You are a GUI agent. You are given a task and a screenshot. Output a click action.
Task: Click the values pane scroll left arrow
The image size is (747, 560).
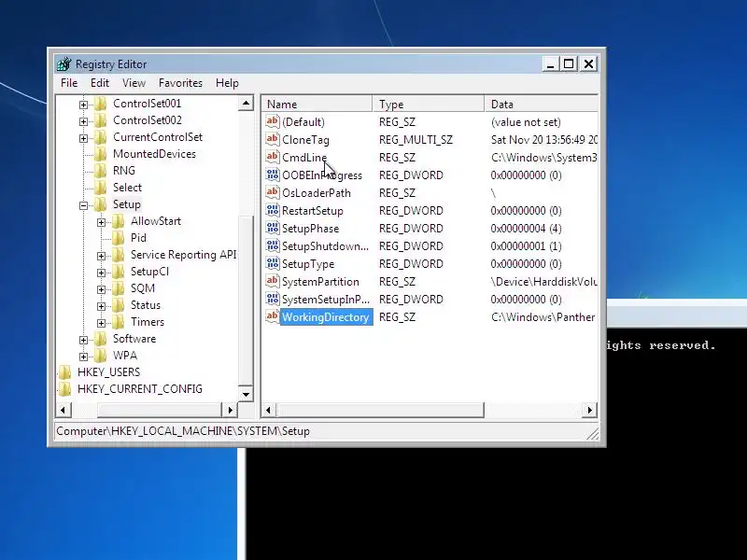tap(269, 410)
